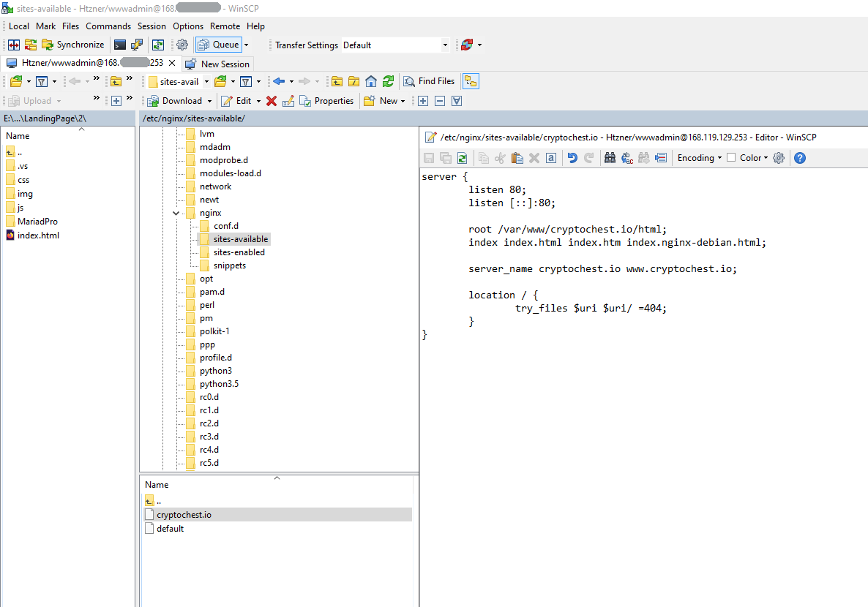868x607 pixels.
Task: Select conf.d folder in tree
Action: [x=226, y=226]
